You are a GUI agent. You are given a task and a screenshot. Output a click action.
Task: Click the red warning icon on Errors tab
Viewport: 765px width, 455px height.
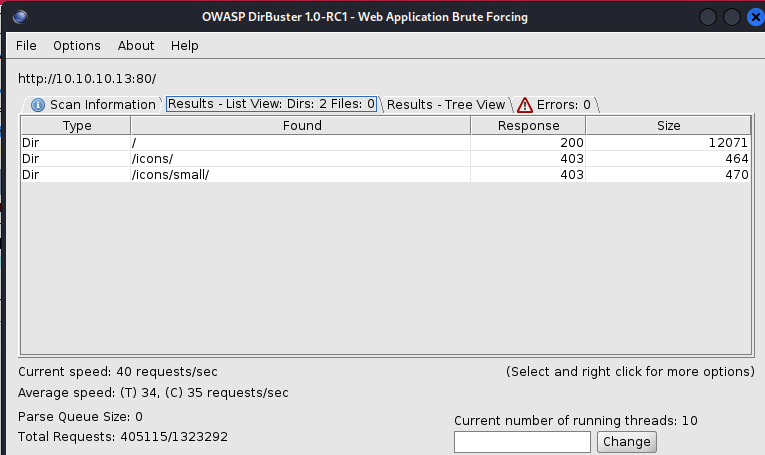525,105
